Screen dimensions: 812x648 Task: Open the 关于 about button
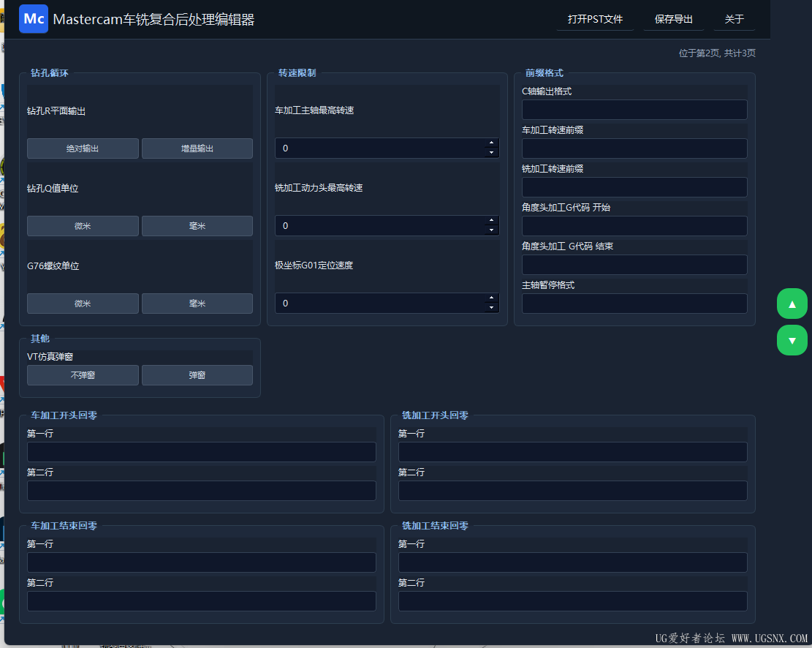(735, 19)
